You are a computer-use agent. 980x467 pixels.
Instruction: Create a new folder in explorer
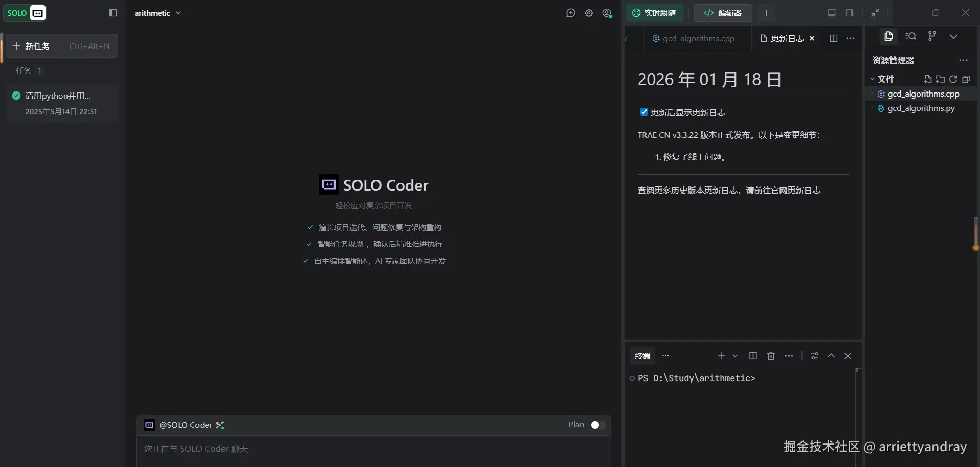point(940,79)
